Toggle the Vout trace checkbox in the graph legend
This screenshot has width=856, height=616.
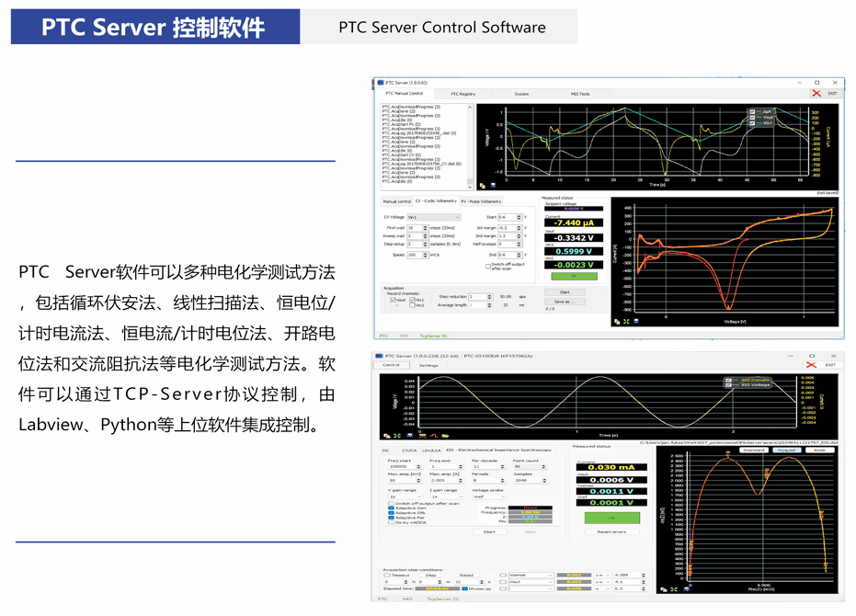click(752, 118)
